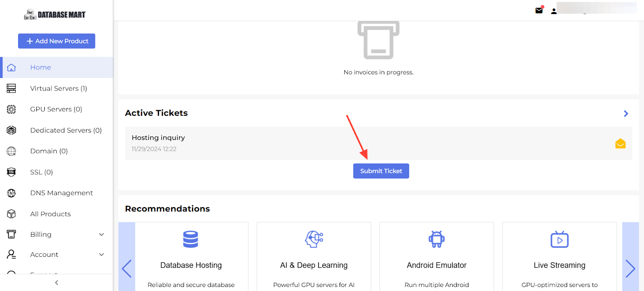This screenshot has height=291, width=644.
Task: Expand the Billing submenu
Action: (101, 234)
